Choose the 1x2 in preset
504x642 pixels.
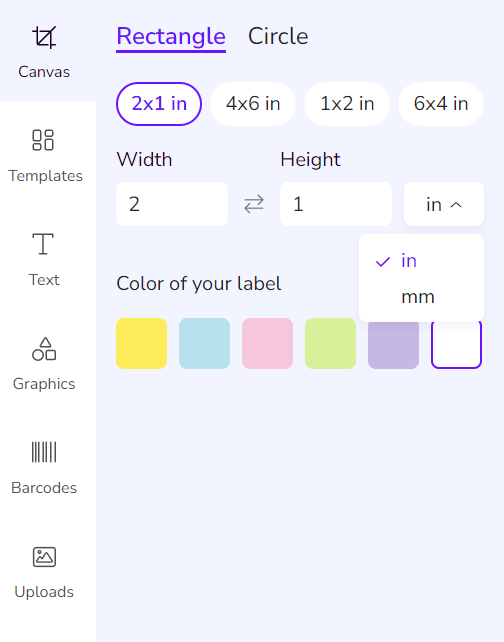coord(347,104)
